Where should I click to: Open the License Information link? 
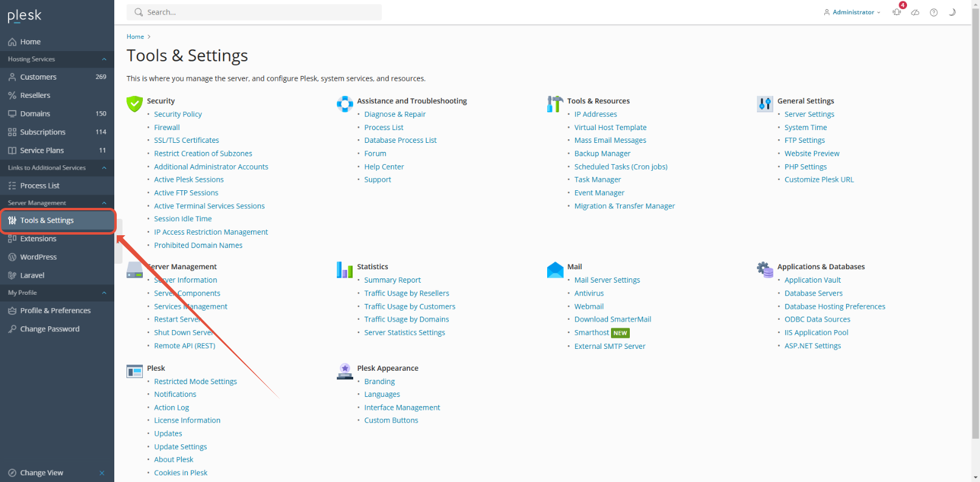tap(187, 421)
